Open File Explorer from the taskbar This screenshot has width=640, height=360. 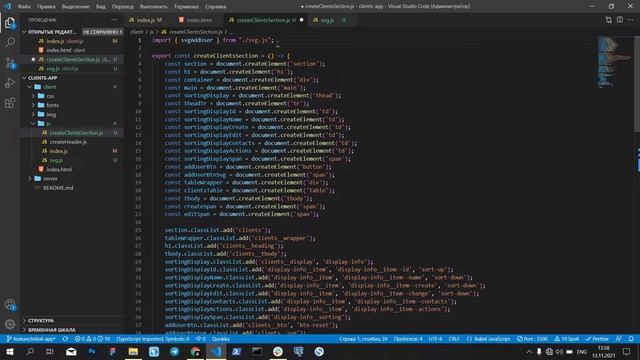click(133, 351)
